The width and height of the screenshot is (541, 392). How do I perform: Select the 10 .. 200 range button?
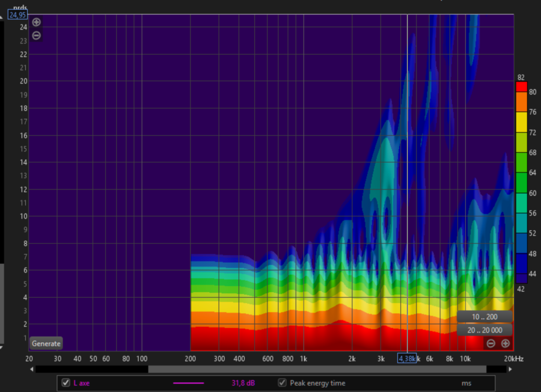(486, 316)
